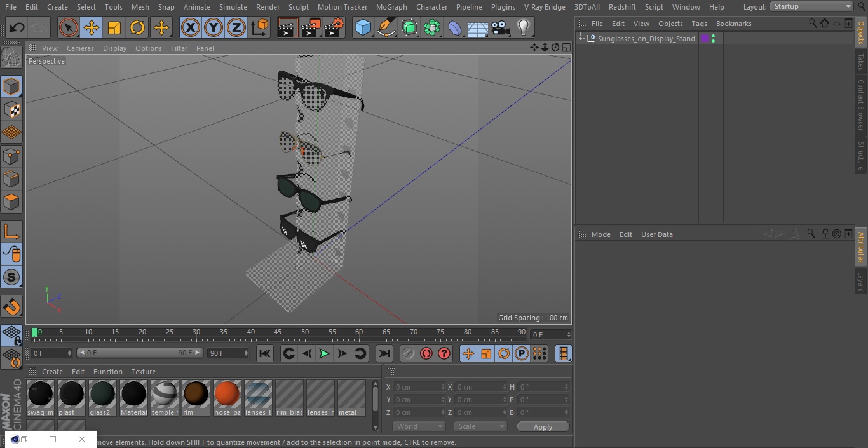Viewport: 868px width, 448px height.
Task: Open Edit Render Settings gear clapperboard
Action: click(x=334, y=27)
